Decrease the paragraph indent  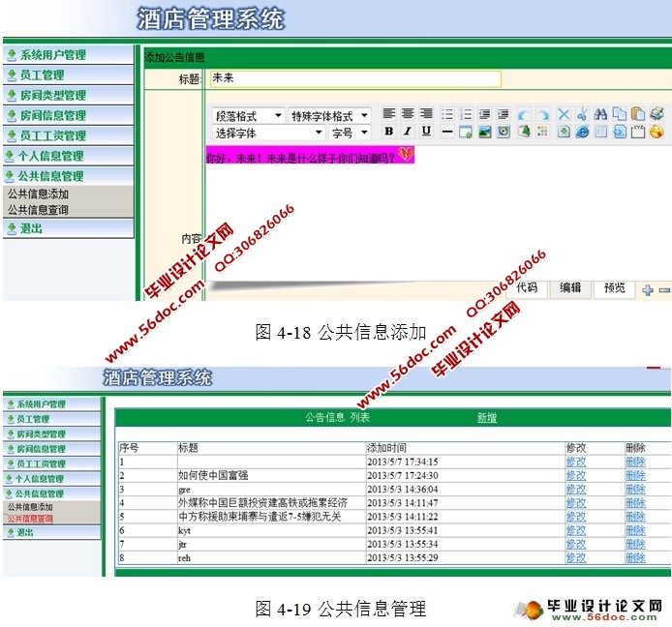484,114
